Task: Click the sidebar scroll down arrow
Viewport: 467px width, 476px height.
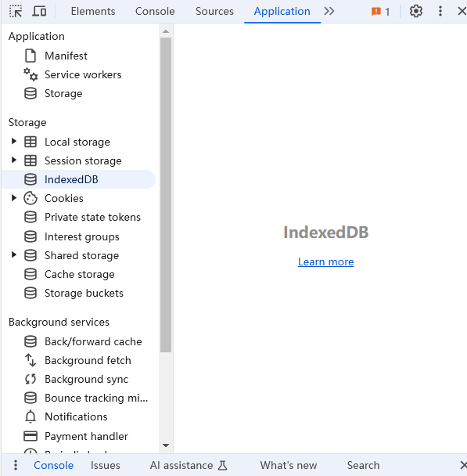Action: pos(166,445)
